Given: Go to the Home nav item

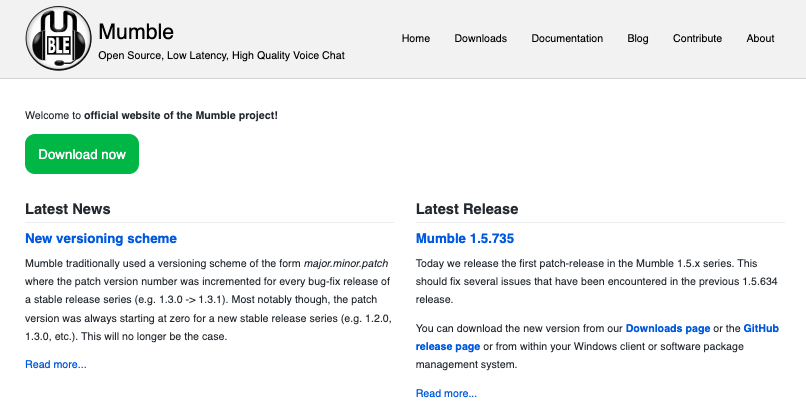Looking at the screenshot, I should pos(416,39).
